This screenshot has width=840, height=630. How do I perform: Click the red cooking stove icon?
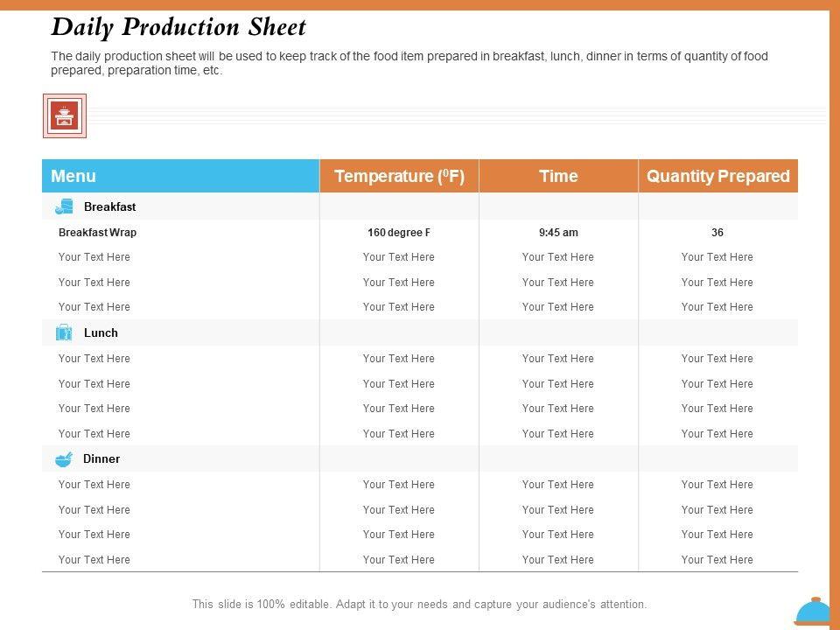click(x=65, y=115)
